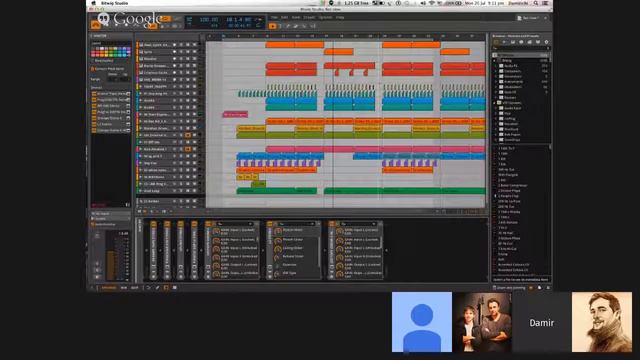Toggle power of first device in device chain
Screen dimensions: 640x360
[x=153, y=224]
